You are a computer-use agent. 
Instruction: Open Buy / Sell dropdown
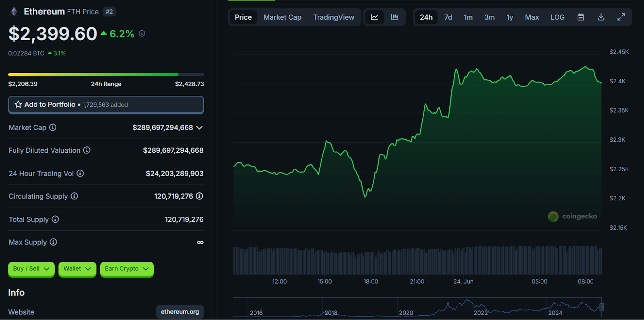[x=31, y=269]
